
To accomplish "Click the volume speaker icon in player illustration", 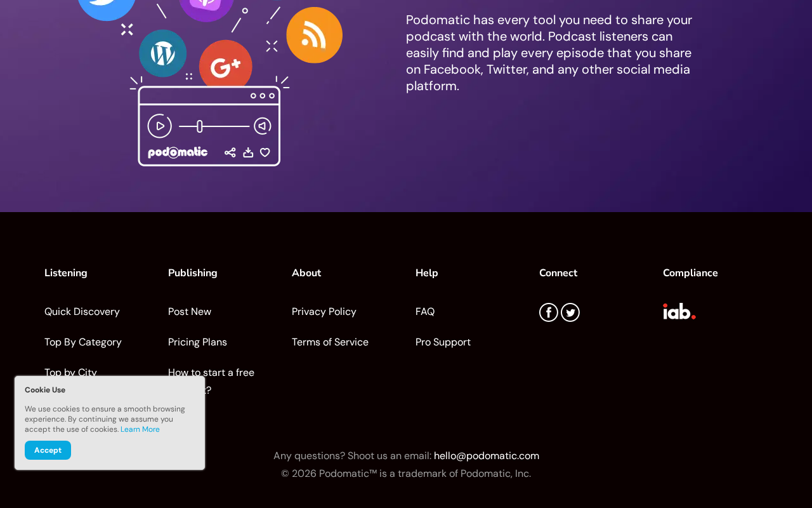I will pyautogui.click(x=263, y=126).
